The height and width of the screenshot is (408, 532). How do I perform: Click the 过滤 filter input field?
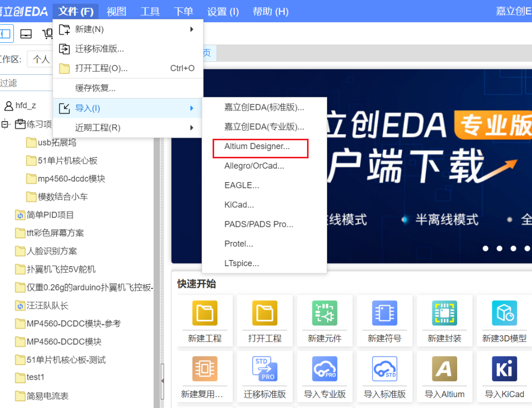[x=26, y=83]
